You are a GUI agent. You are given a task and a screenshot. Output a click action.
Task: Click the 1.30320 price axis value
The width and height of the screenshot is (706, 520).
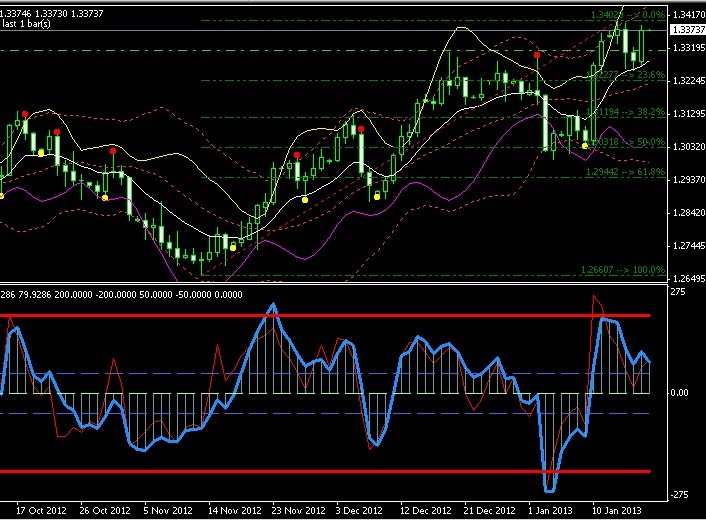click(689, 146)
